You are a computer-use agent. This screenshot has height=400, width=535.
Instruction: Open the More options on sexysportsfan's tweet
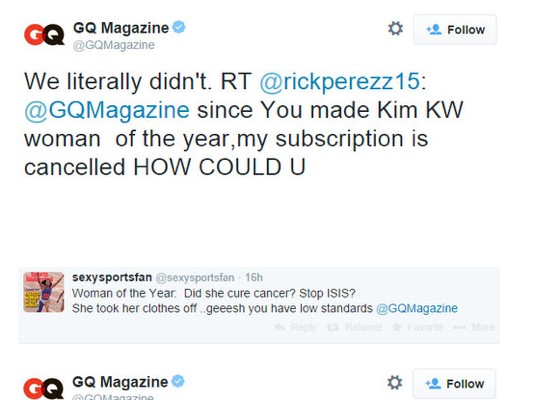(474, 327)
